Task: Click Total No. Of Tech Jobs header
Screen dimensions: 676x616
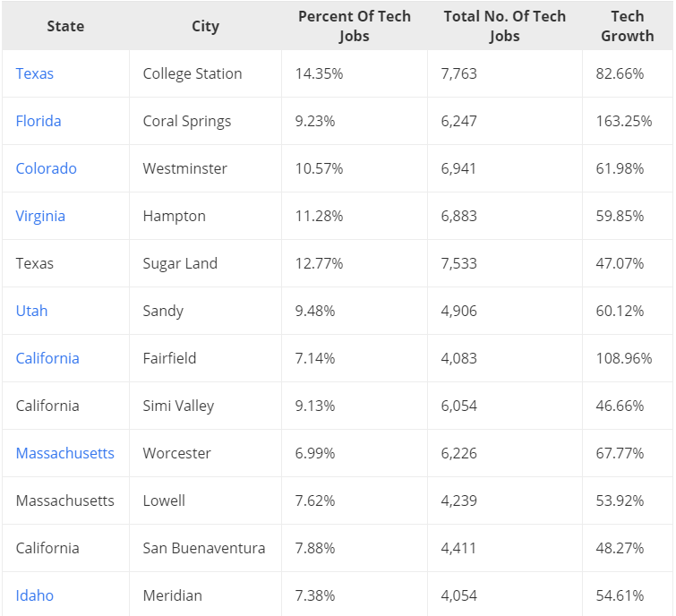Action: 504,26
